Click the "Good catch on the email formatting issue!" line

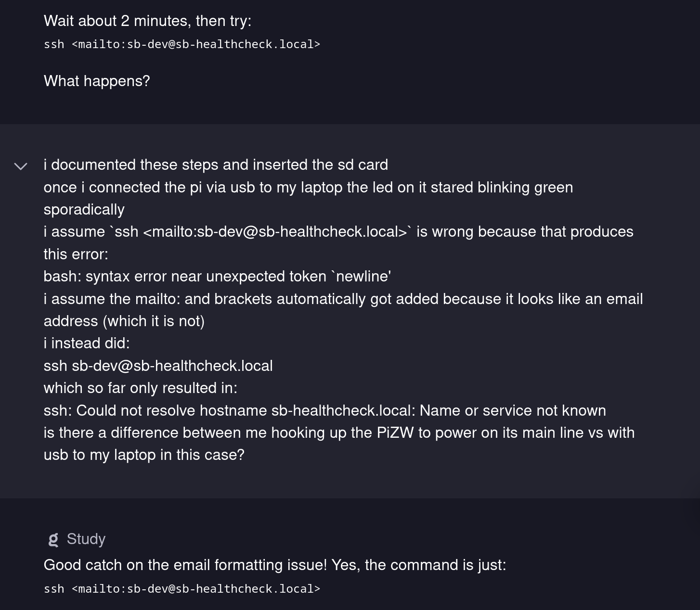pyautogui.click(x=274, y=565)
